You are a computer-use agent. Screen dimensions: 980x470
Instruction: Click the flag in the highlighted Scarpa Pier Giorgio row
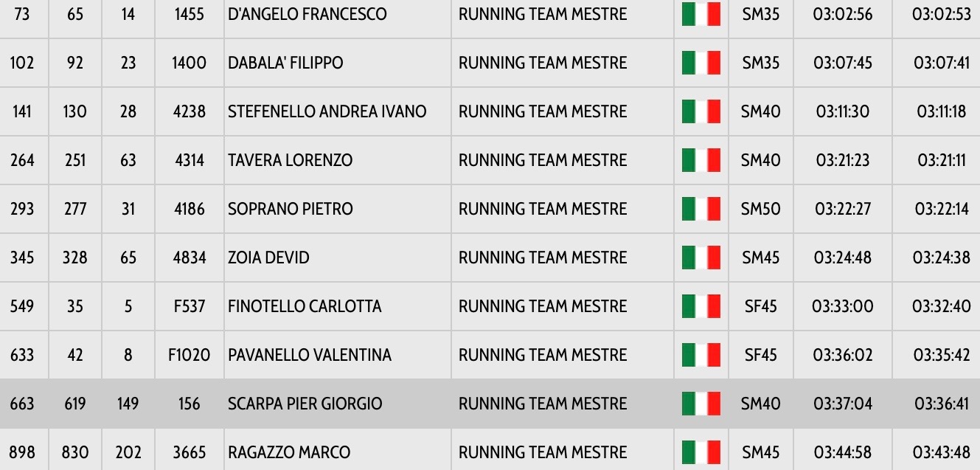(x=701, y=404)
